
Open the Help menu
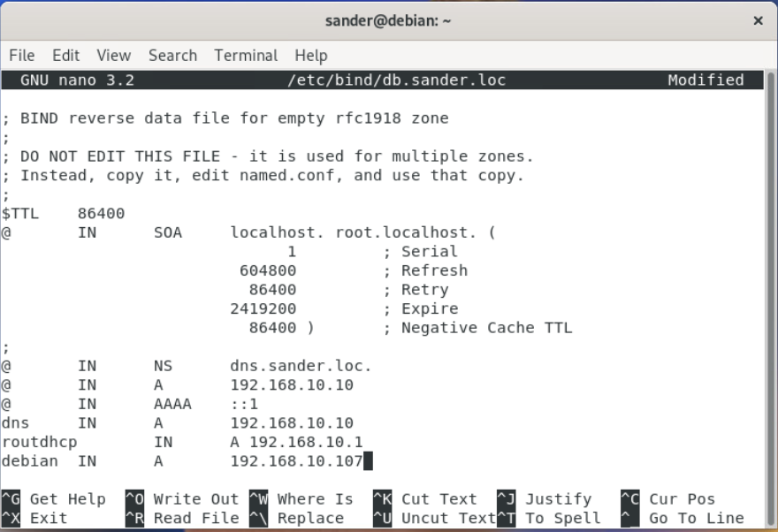tap(310, 55)
